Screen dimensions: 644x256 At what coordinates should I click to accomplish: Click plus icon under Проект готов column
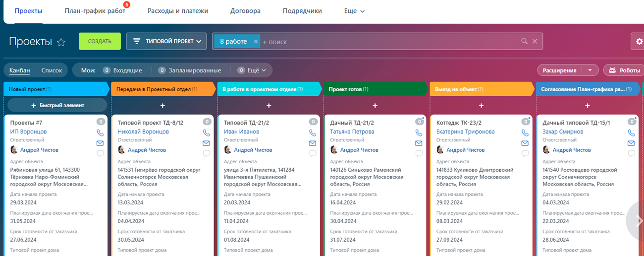[375, 106]
